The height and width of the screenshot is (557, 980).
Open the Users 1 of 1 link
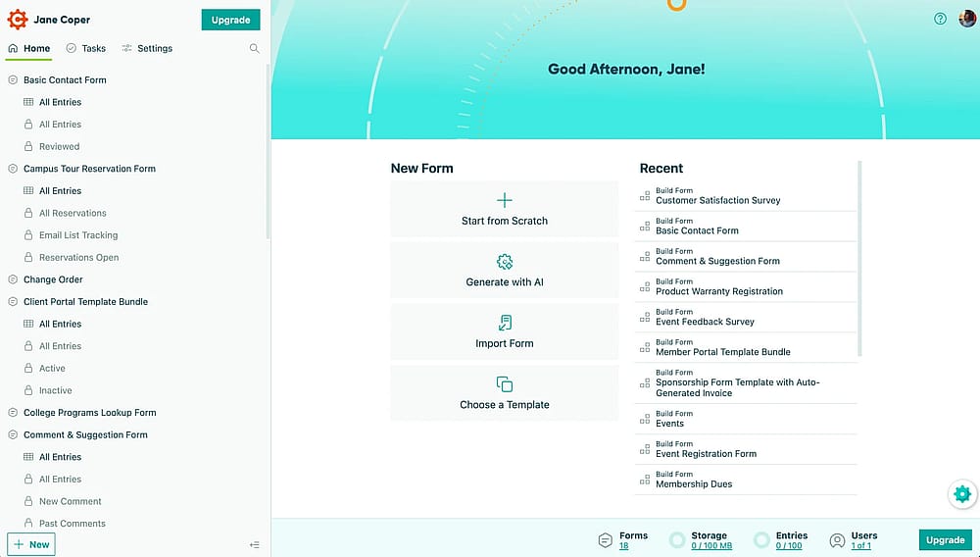(860, 546)
